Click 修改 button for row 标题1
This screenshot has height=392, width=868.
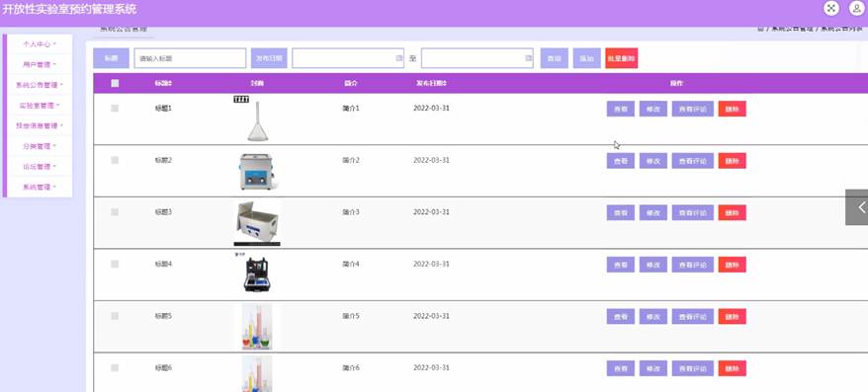[x=653, y=109]
